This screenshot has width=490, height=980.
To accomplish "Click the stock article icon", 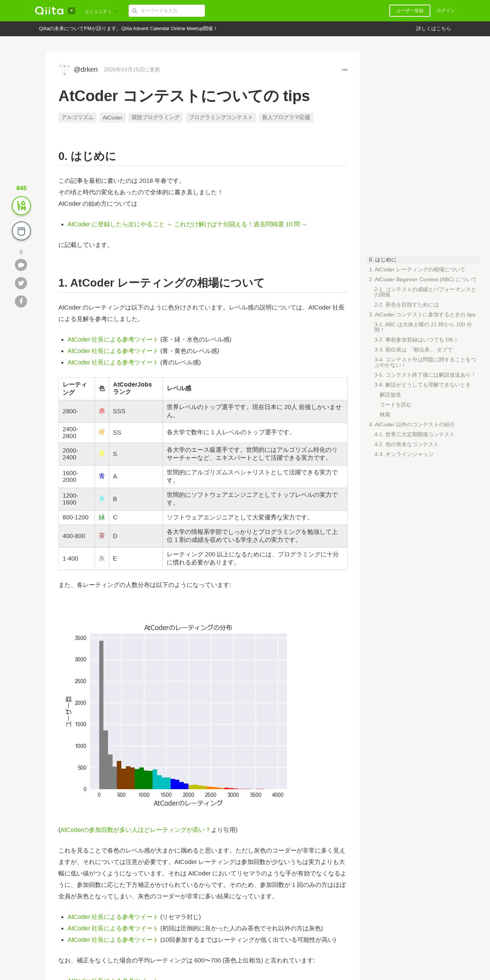I will [21, 231].
